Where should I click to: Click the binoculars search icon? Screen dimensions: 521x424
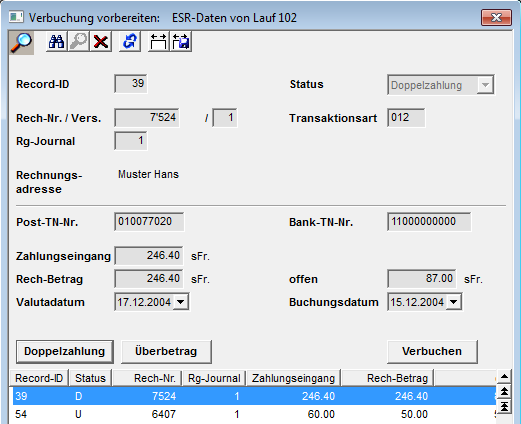coord(56,42)
